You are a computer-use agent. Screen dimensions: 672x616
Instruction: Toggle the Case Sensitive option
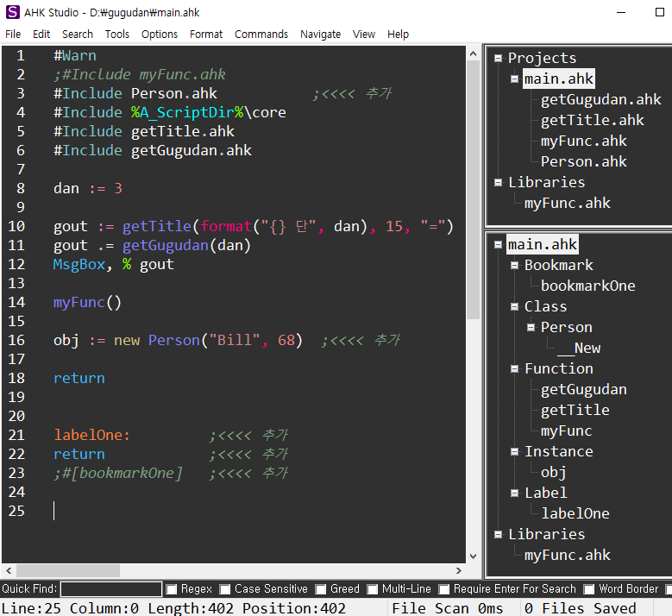click(225, 589)
